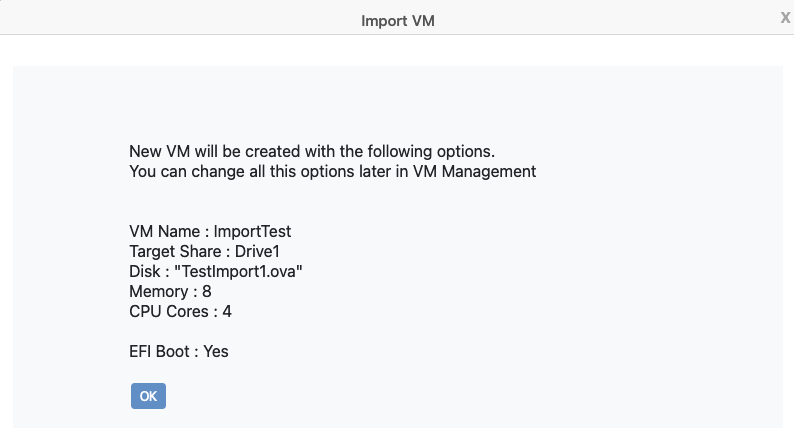Click the 'CPU Cores' label

click(170, 311)
